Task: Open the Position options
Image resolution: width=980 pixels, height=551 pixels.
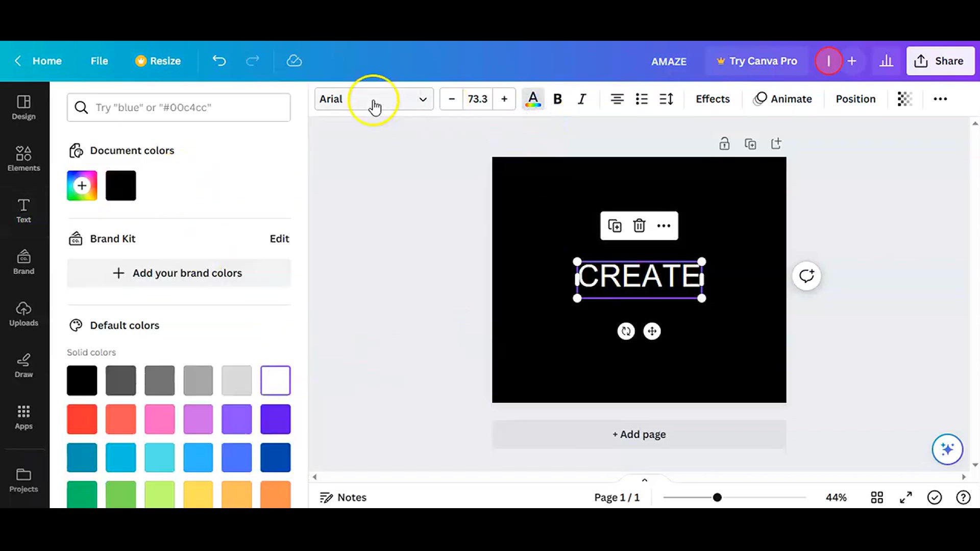Action: pyautogui.click(x=855, y=99)
